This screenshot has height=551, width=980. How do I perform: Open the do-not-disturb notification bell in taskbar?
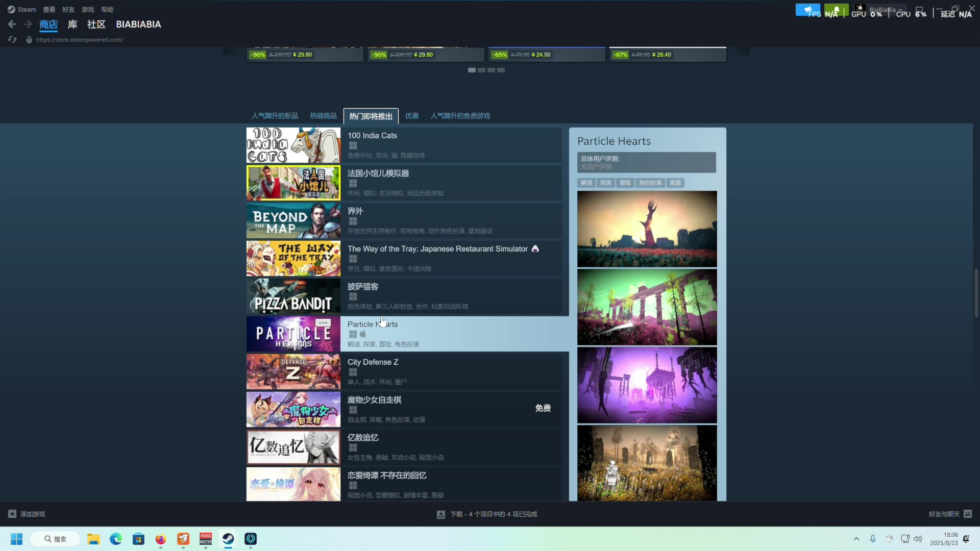pyautogui.click(x=966, y=539)
